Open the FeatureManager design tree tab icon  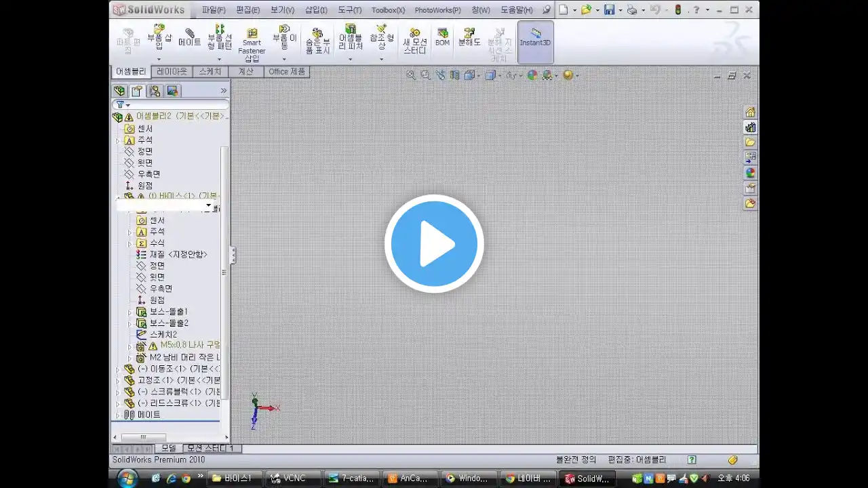[x=120, y=91]
